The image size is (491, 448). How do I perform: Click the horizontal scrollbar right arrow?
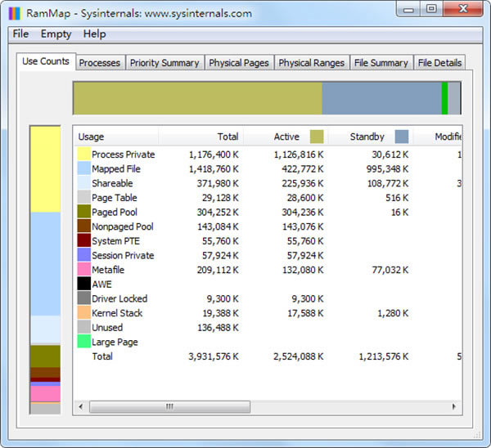pyautogui.click(x=456, y=406)
